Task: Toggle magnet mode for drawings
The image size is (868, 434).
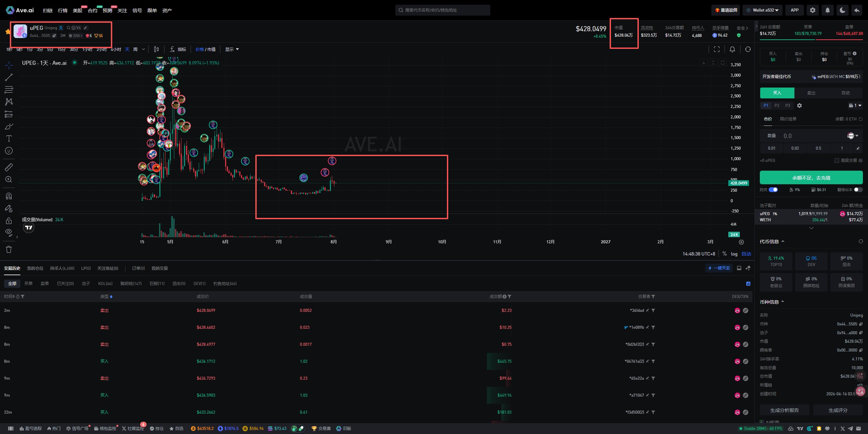Action: [x=9, y=196]
